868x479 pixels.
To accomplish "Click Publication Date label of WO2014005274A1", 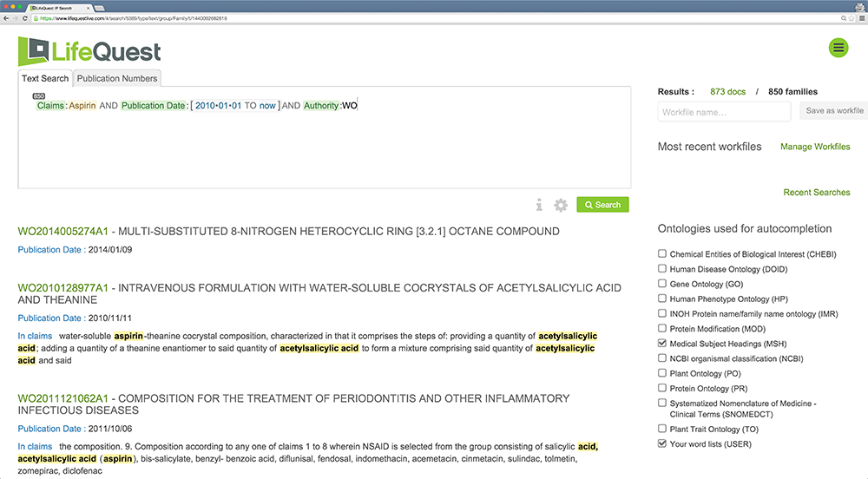I will coord(49,249).
